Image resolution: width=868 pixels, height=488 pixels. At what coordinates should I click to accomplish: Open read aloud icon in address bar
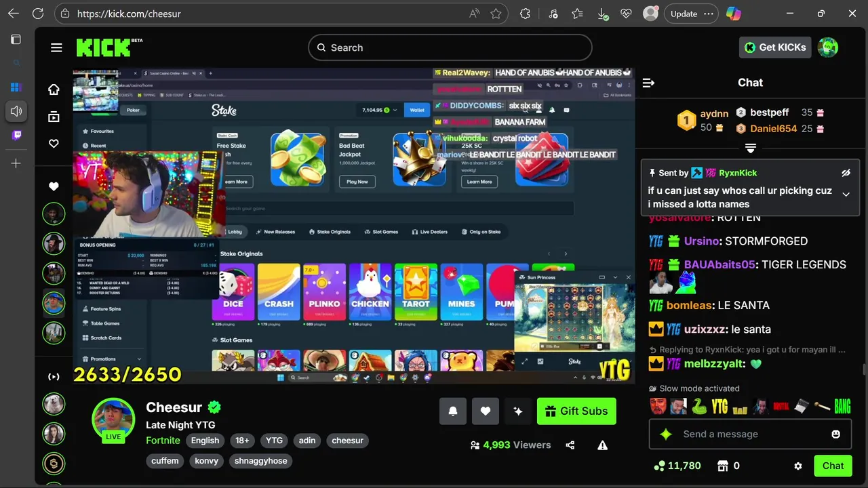[x=474, y=14]
